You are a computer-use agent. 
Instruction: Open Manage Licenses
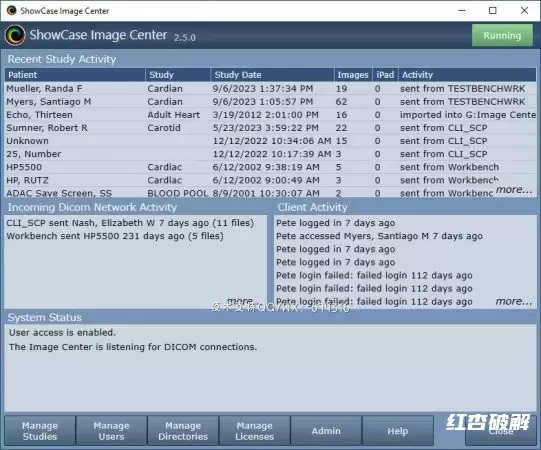click(255, 431)
